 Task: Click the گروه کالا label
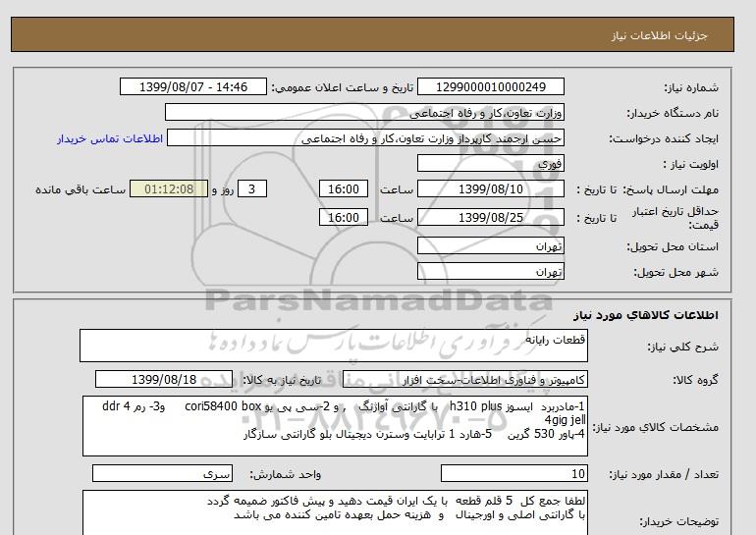point(695,380)
